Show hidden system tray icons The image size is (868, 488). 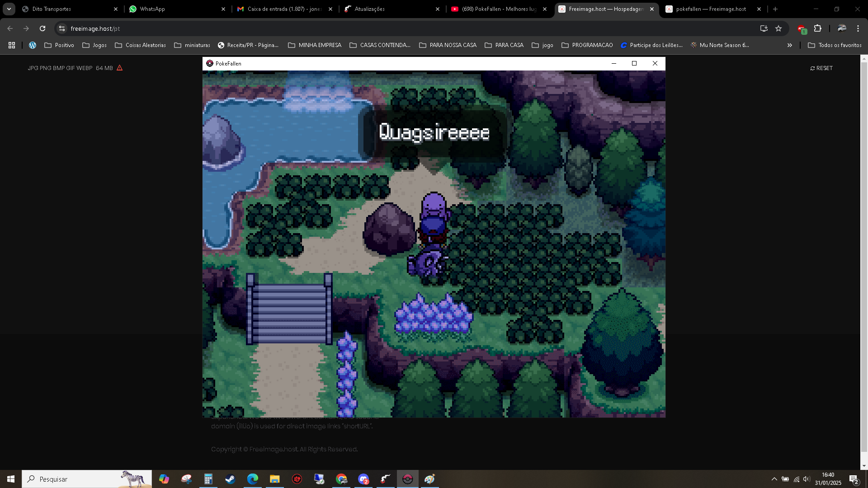pyautogui.click(x=774, y=479)
